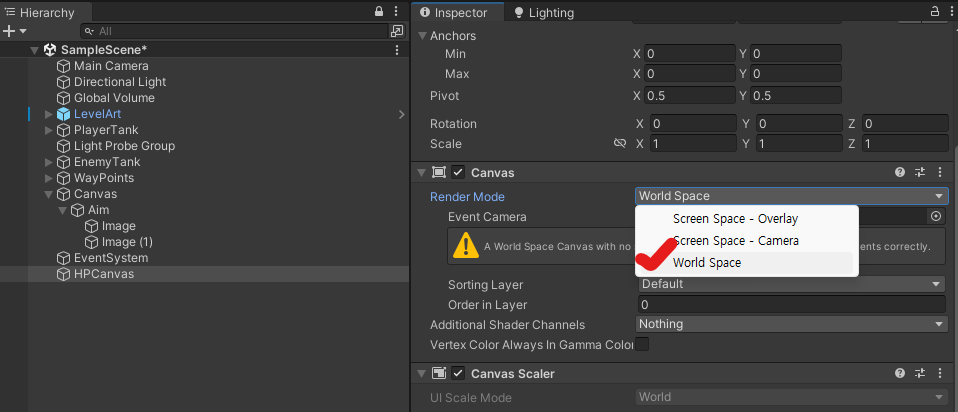
Task: Open Canvas Scaler kebab menu
Action: point(940,373)
